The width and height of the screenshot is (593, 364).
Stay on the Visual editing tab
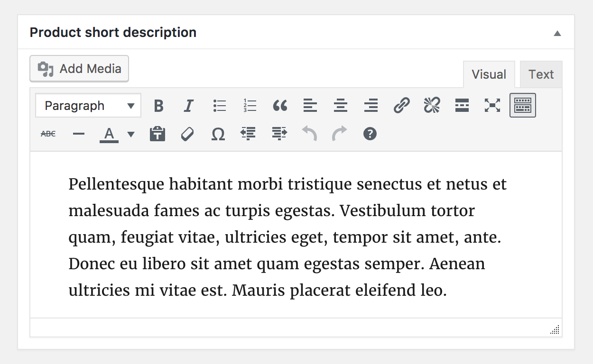point(489,74)
